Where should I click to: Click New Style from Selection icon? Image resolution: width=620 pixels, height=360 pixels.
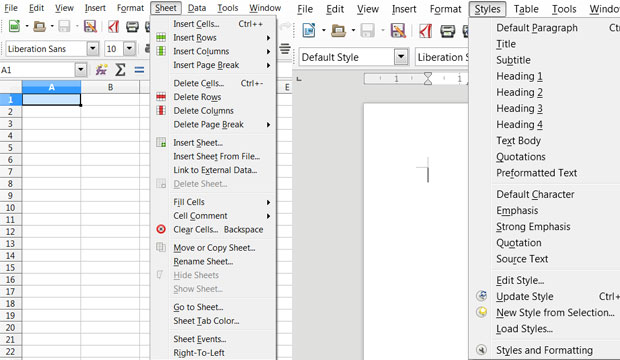pyautogui.click(x=481, y=312)
